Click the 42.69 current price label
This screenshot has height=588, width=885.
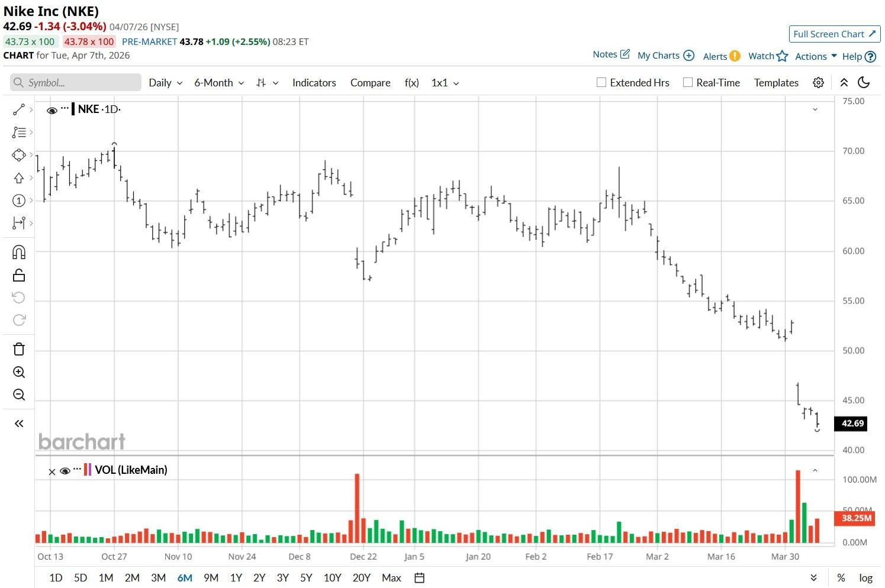pos(851,424)
